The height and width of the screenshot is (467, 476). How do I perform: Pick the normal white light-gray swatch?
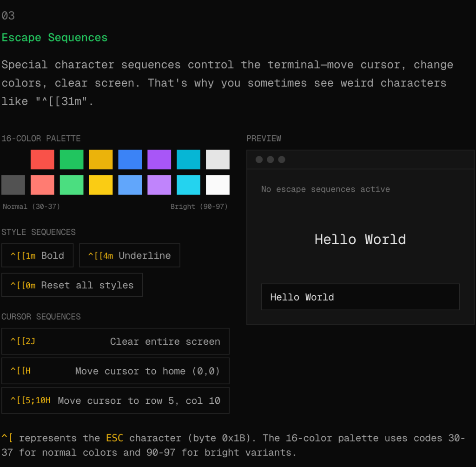pyautogui.click(x=218, y=160)
